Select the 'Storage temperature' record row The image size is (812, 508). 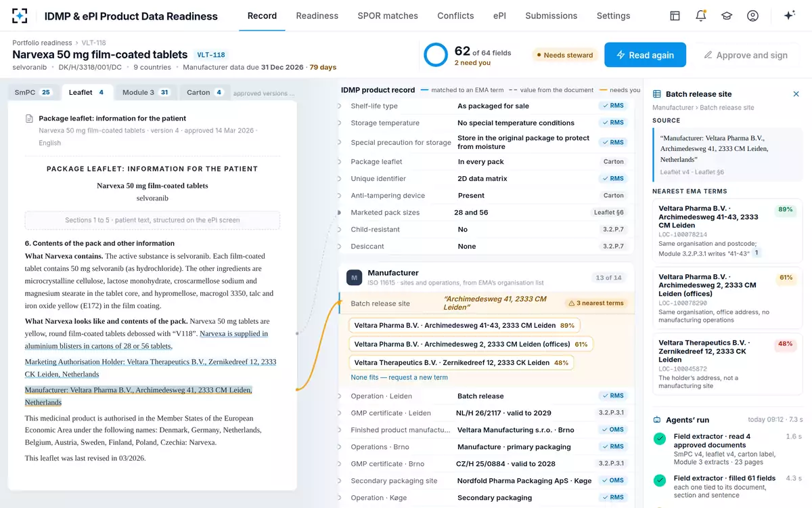click(x=487, y=123)
